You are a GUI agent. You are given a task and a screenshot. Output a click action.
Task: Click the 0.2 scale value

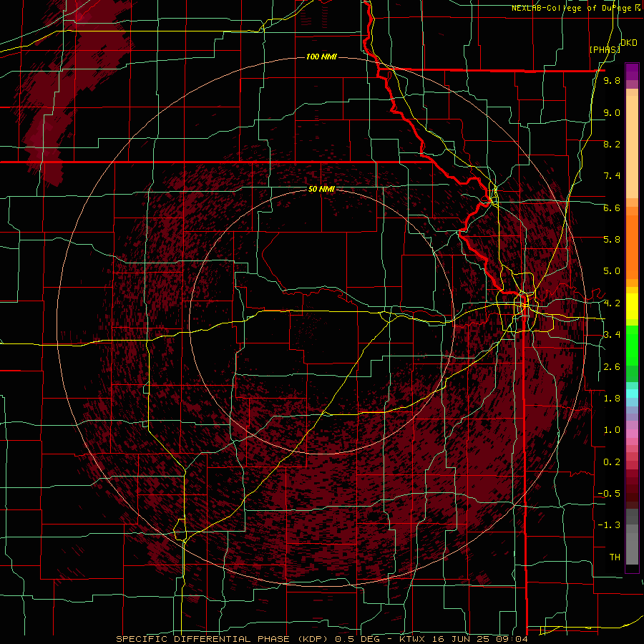click(x=612, y=462)
